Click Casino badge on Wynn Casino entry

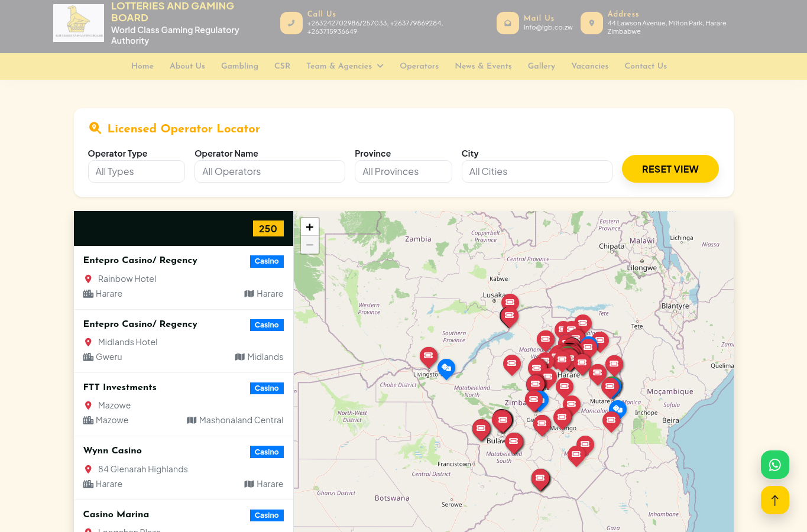pyautogui.click(x=267, y=452)
